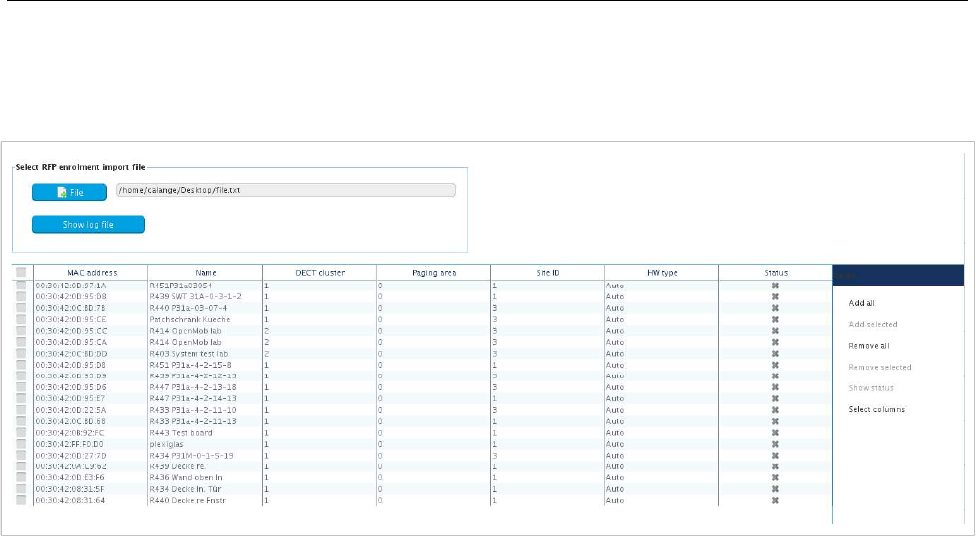
Task: Open the Show log file button
Action: pos(88,225)
